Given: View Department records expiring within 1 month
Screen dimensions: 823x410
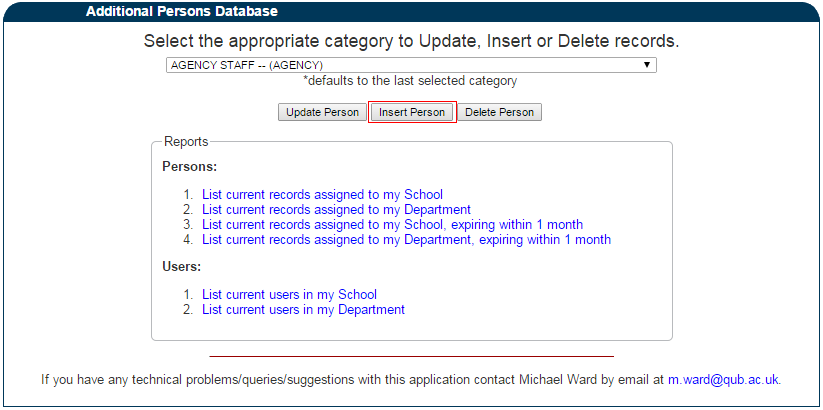Looking at the screenshot, I should tap(406, 240).
